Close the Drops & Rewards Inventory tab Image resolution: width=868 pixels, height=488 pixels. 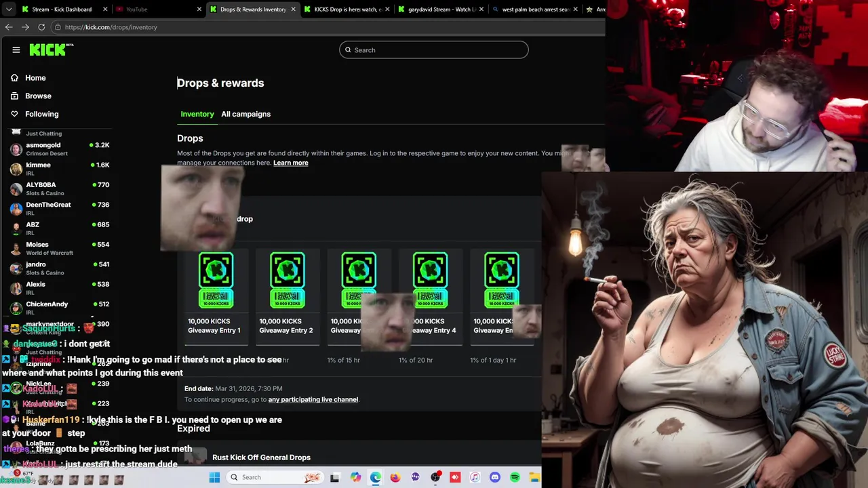[x=293, y=9]
